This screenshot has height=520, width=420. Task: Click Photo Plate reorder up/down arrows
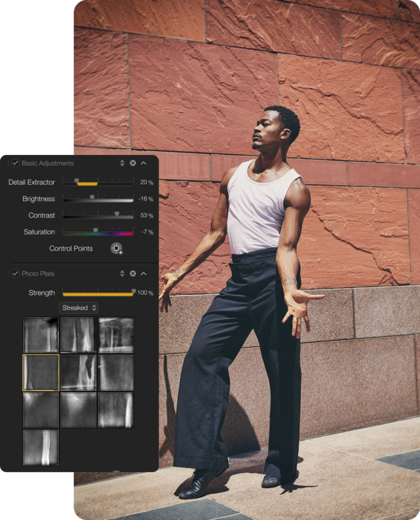[122, 274]
